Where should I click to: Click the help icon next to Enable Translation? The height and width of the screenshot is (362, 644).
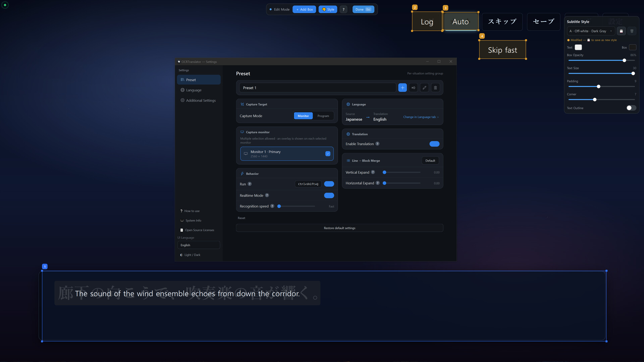point(377,144)
